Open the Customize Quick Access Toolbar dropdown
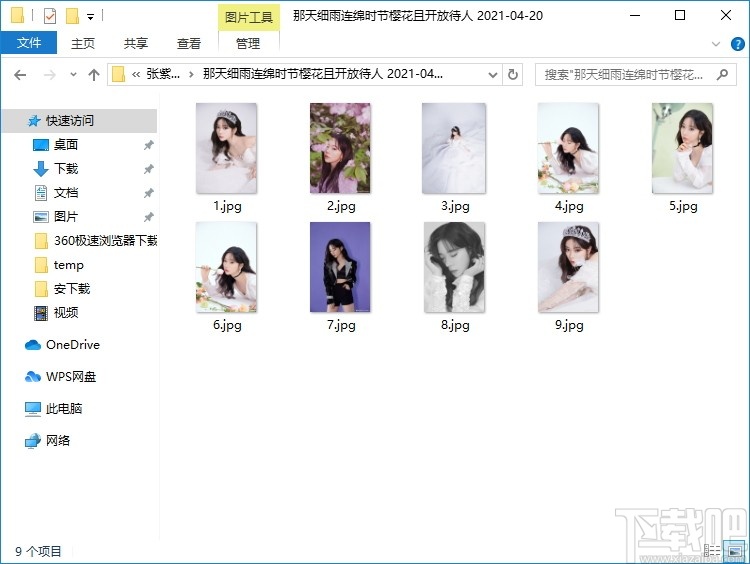The image size is (750, 564). 90,17
